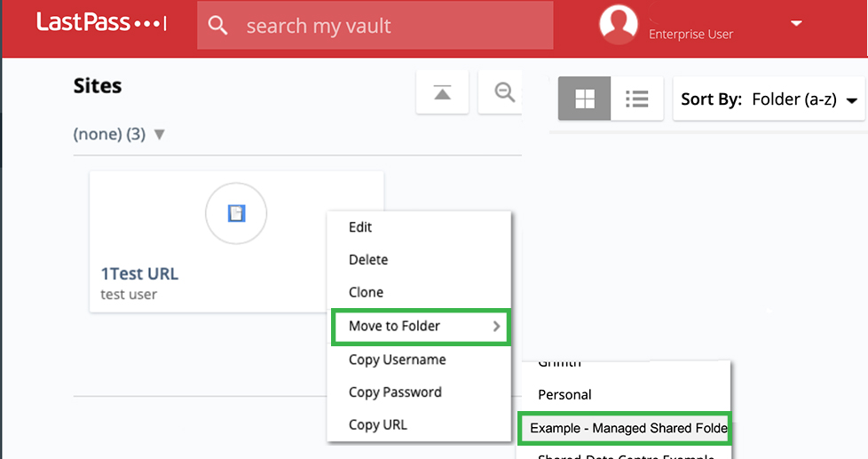Type in the search my vault field
This screenshot has width=868, height=459.
391,27
